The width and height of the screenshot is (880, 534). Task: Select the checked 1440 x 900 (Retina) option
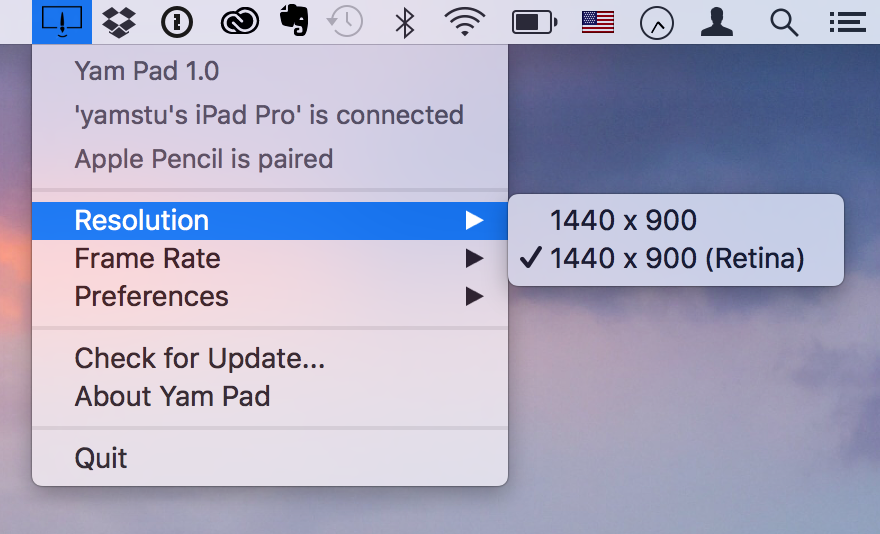tap(676, 258)
